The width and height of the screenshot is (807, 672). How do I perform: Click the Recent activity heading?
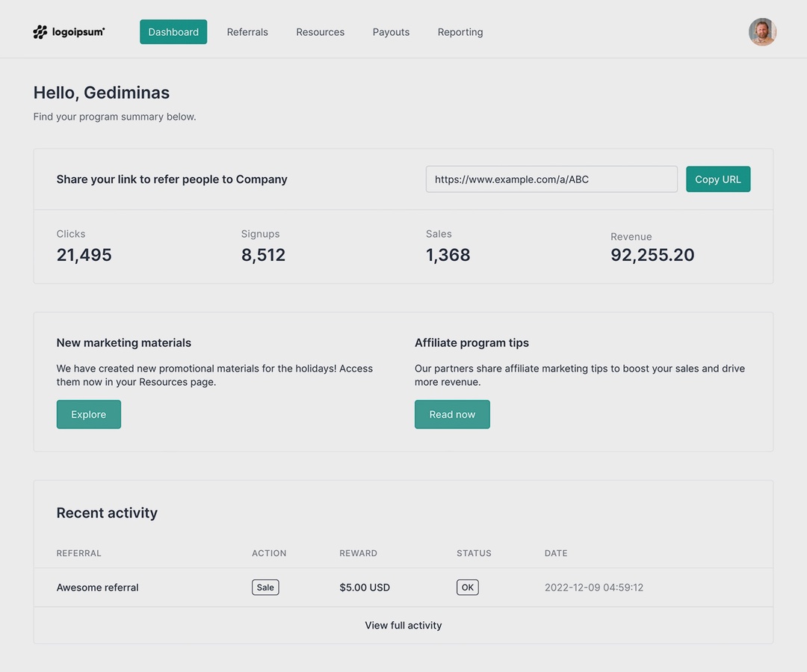[107, 513]
